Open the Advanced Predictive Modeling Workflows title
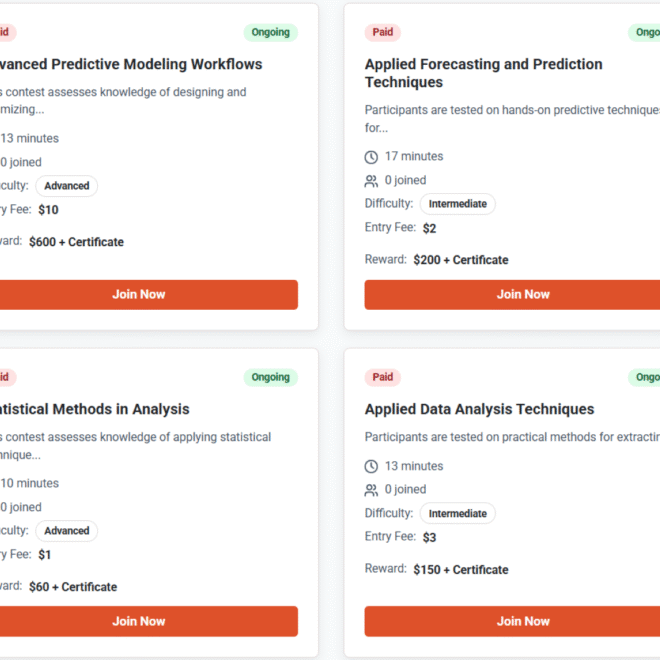This screenshot has height=660, width=660. coord(130,64)
